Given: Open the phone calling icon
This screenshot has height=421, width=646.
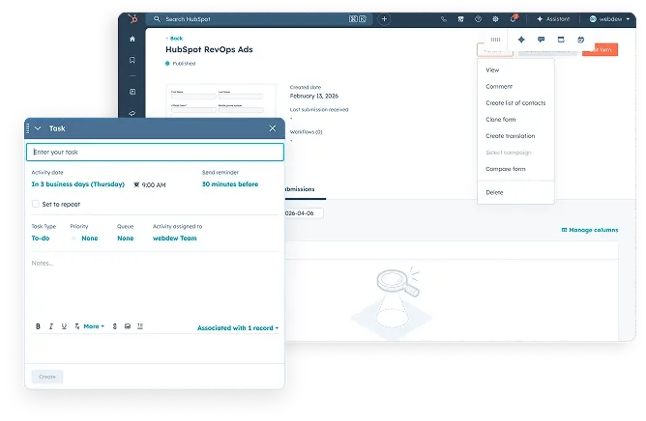Looking at the screenshot, I should 444,19.
